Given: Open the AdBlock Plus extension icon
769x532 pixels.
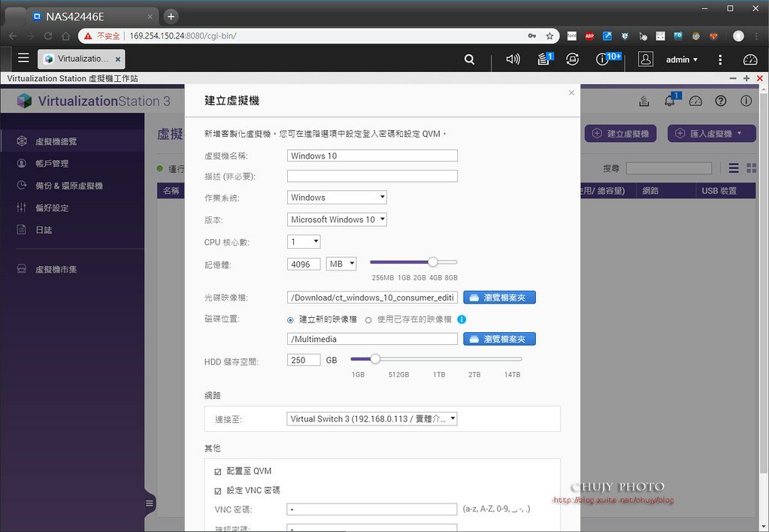Looking at the screenshot, I should point(589,36).
